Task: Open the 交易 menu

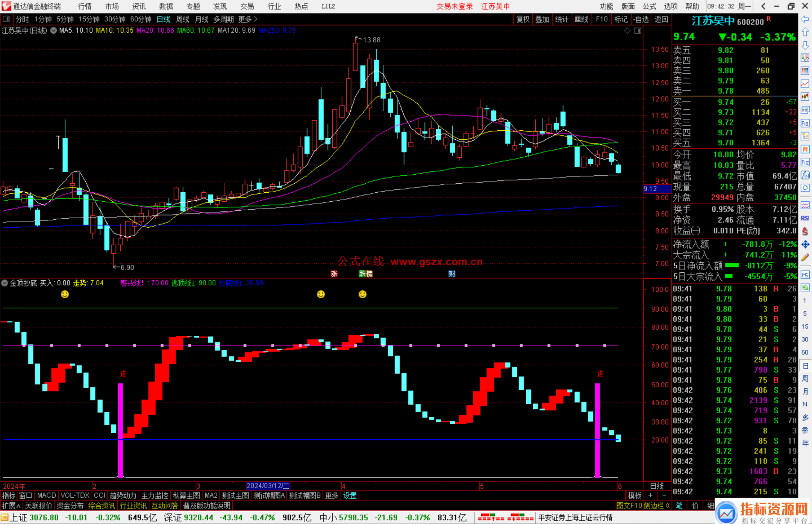Action: coord(247,6)
